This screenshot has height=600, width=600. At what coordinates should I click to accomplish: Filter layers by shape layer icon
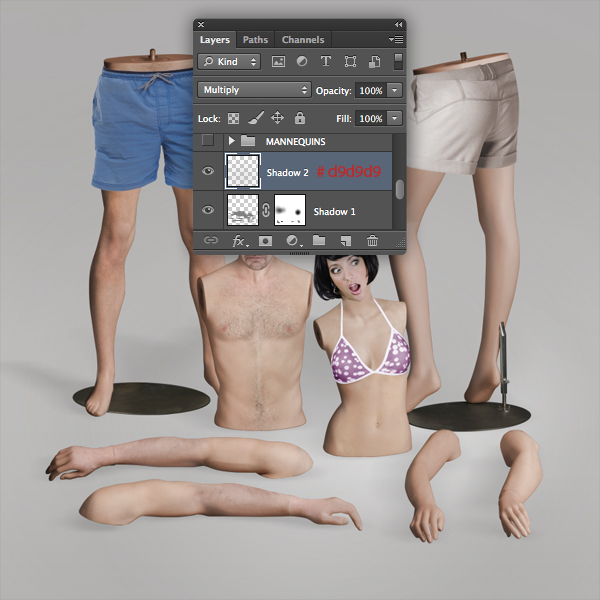coord(350,62)
